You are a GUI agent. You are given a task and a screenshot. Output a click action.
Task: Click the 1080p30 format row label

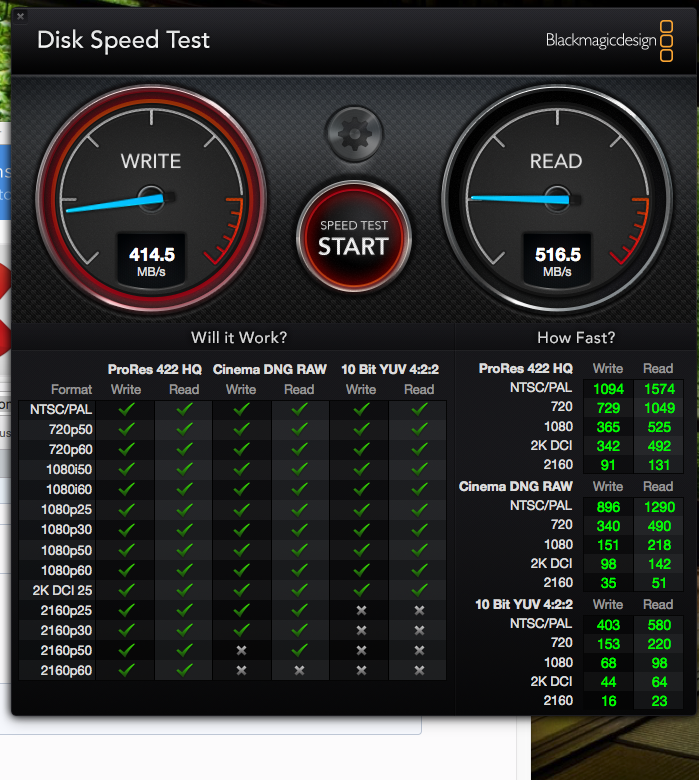pos(66,530)
